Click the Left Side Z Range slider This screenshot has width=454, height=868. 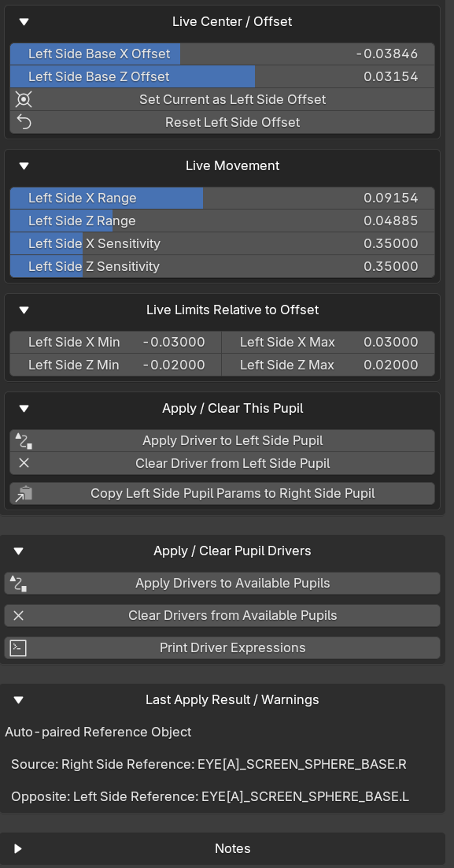[x=223, y=221]
